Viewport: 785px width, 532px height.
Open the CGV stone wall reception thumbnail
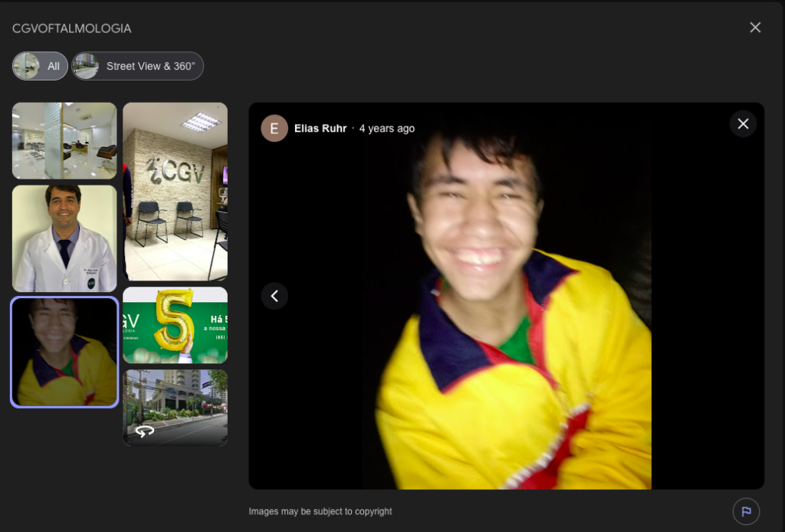pyautogui.click(x=176, y=192)
